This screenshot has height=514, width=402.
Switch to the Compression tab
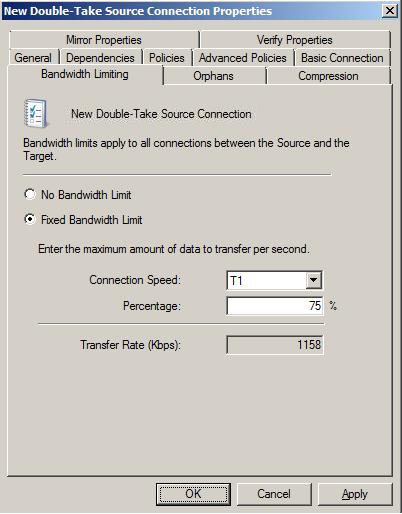328,76
